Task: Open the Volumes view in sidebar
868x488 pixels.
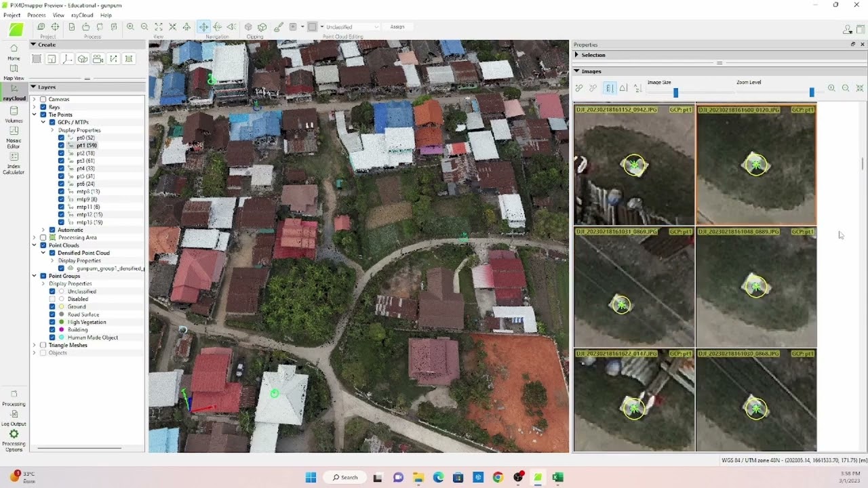Action: click(x=14, y=115)
